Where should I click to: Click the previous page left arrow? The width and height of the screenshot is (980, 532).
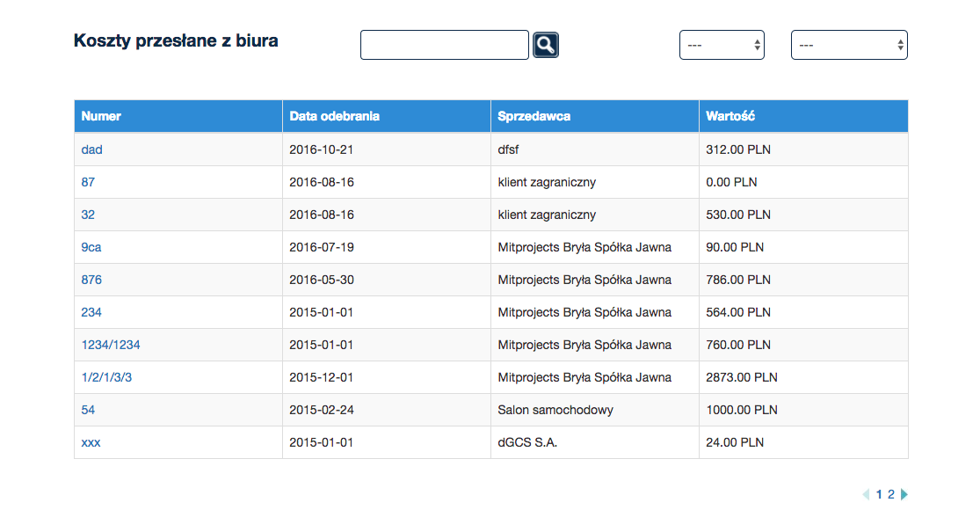[866, 494]
